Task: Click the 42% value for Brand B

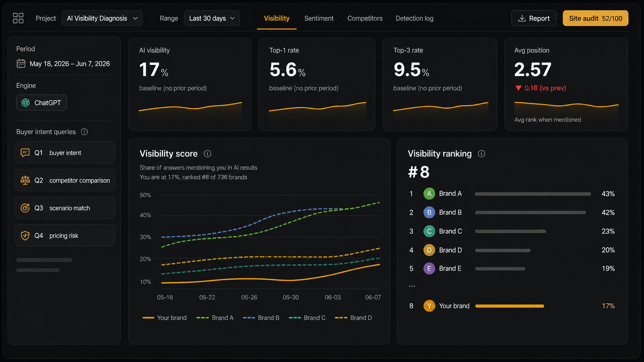Action: [608, 212]
